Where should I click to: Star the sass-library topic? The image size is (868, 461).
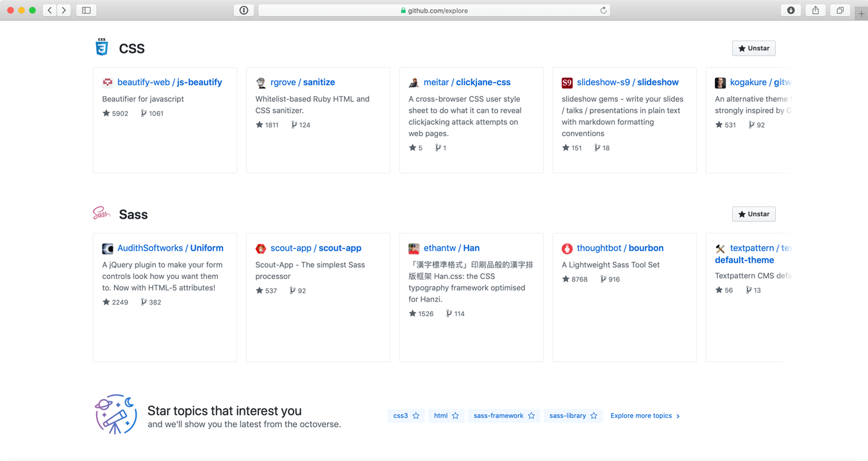(594, 415)
